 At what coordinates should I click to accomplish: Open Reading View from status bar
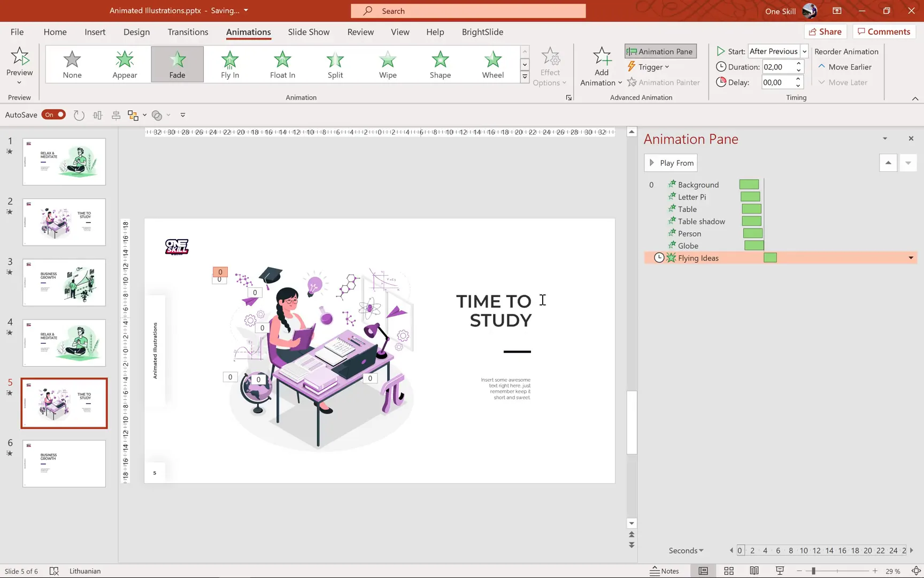pyautogui.click(x=754, y=571)
